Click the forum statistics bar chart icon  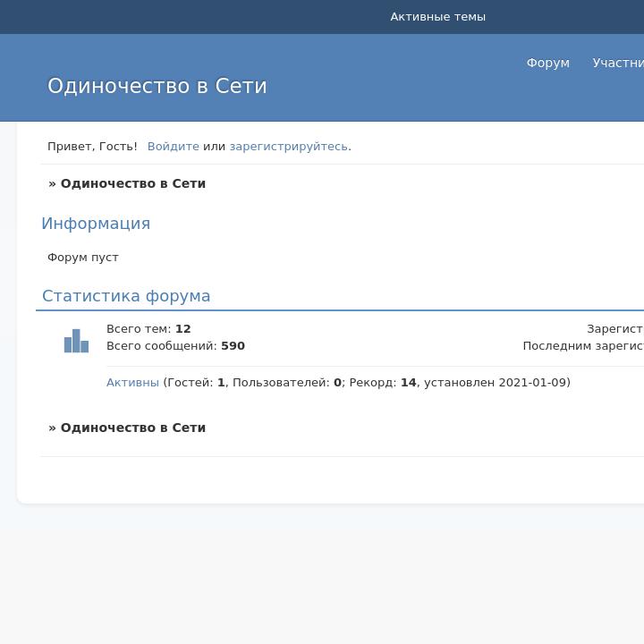coord(76,341)
